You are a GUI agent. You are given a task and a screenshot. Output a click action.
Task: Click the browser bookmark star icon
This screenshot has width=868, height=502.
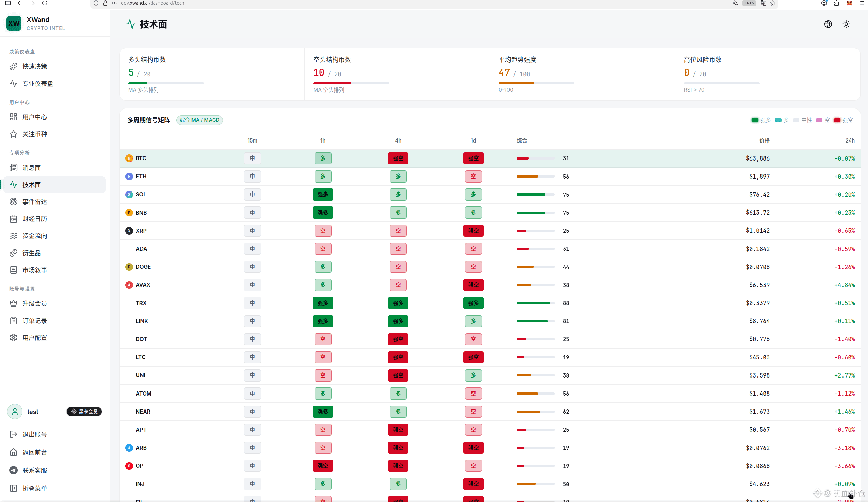[773, 3]
